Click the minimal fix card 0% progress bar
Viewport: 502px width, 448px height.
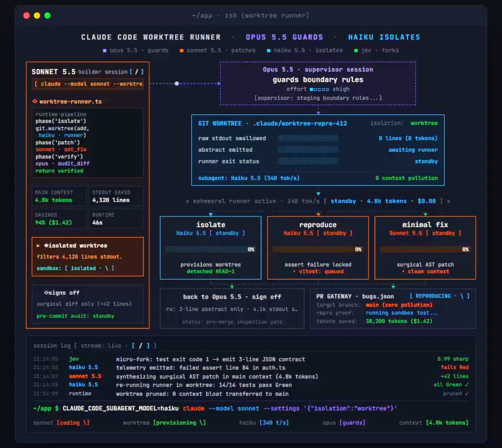pos(425,249)
